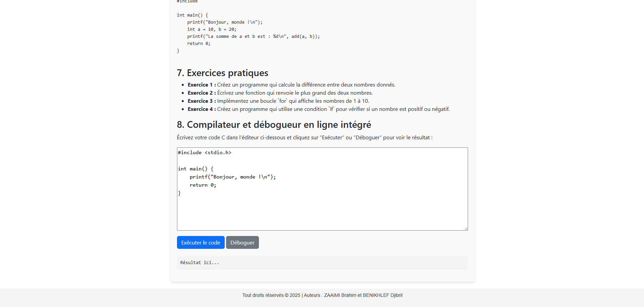This screenshot has width=644, height=307.
Task: Click the "8. Compilateur et débogueur" heading
Action: point(274,125)
